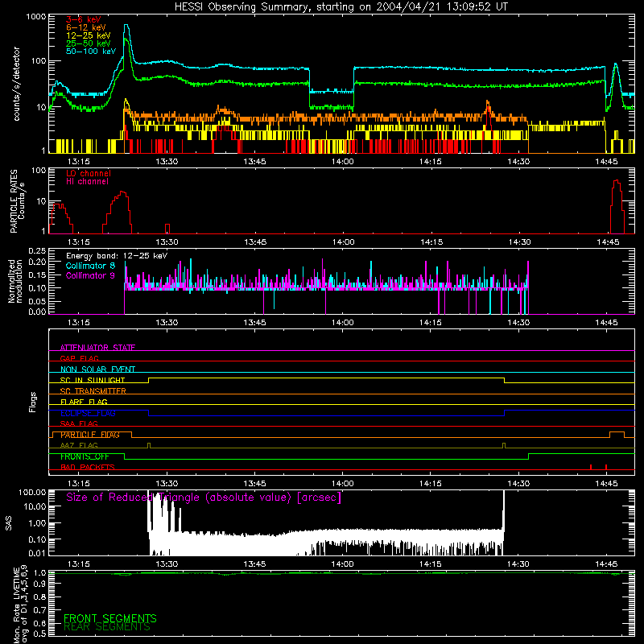Screen dimensions: 644x644
Task: Select the 'ATTENUATOR STATE' flag label
Action: (97, 348)
